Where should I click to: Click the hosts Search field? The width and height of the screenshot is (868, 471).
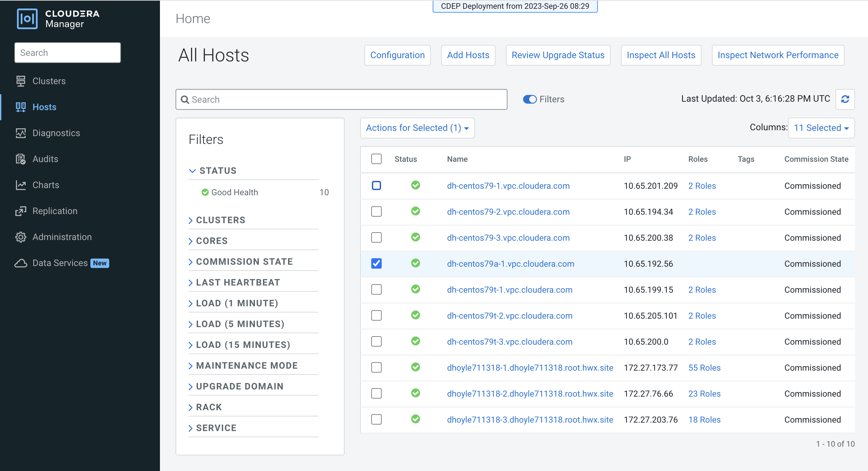pyautogui.click(x=341, y=99)
